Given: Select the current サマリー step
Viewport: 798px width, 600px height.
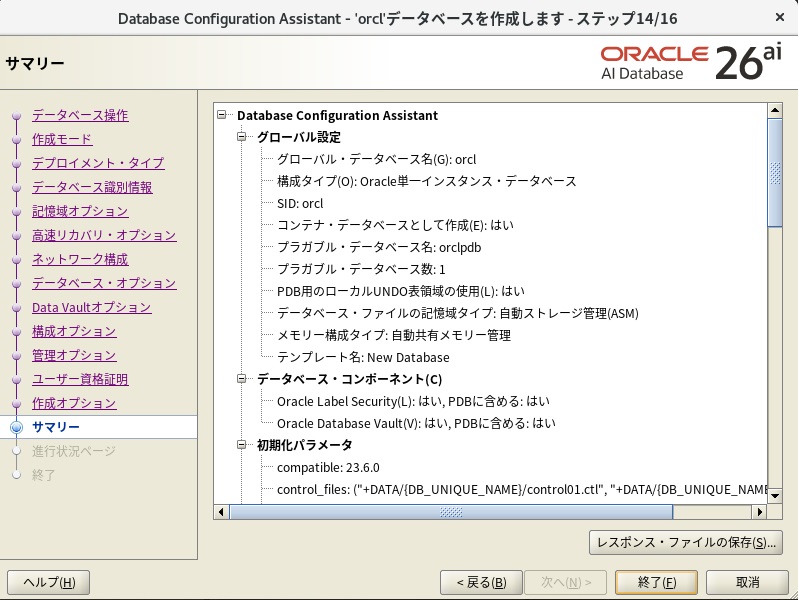Looking at the screenshot, I should (55, 427).
